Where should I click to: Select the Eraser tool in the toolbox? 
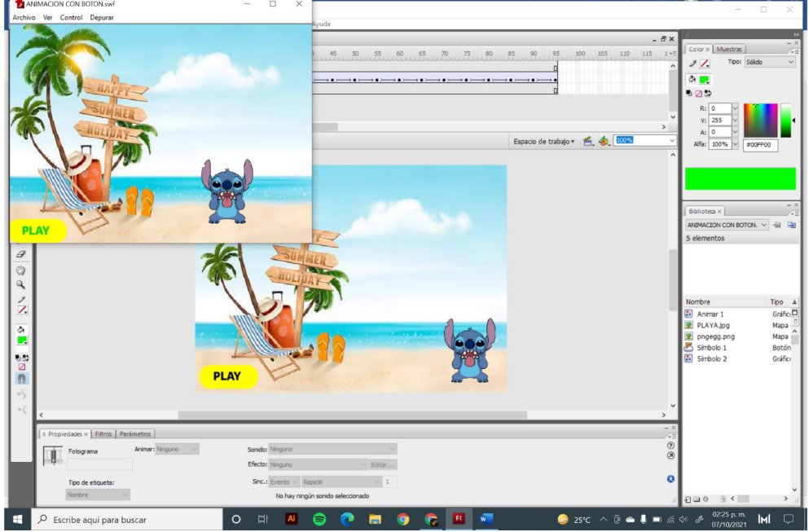(20, 254)
